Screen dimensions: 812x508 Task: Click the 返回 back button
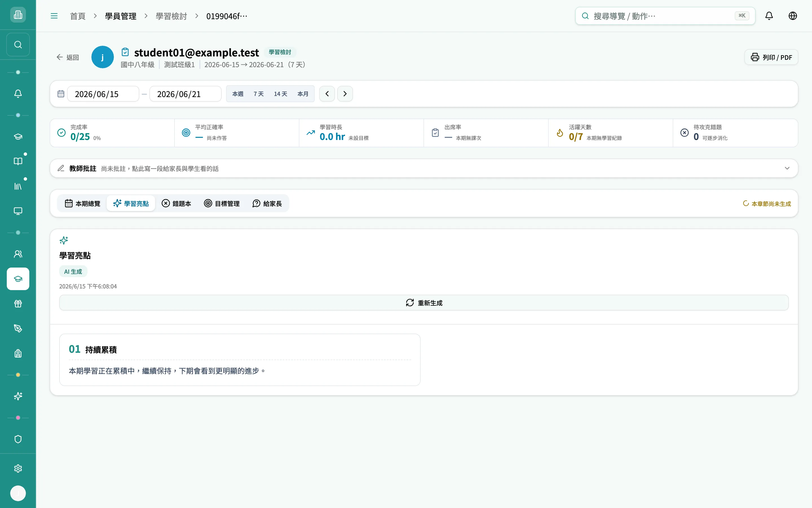(67, 58)
